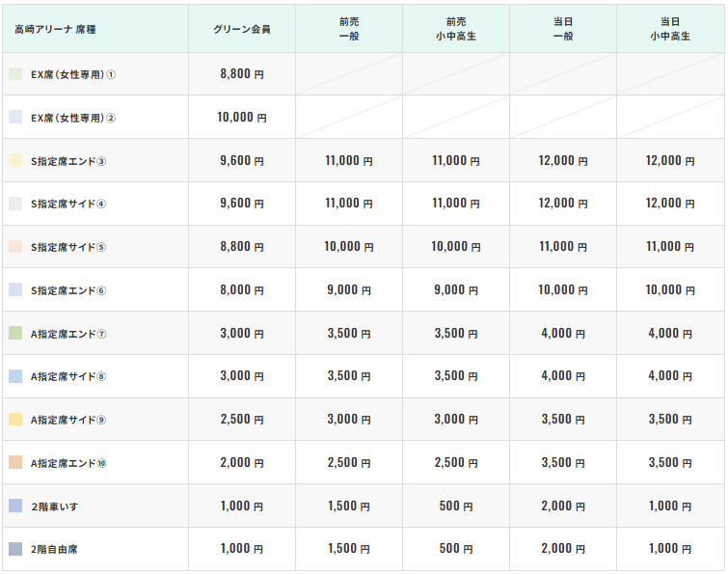Click the light blue swatch beside EX席(女性専用)②
Screen dimensions: 728x574
14,118
